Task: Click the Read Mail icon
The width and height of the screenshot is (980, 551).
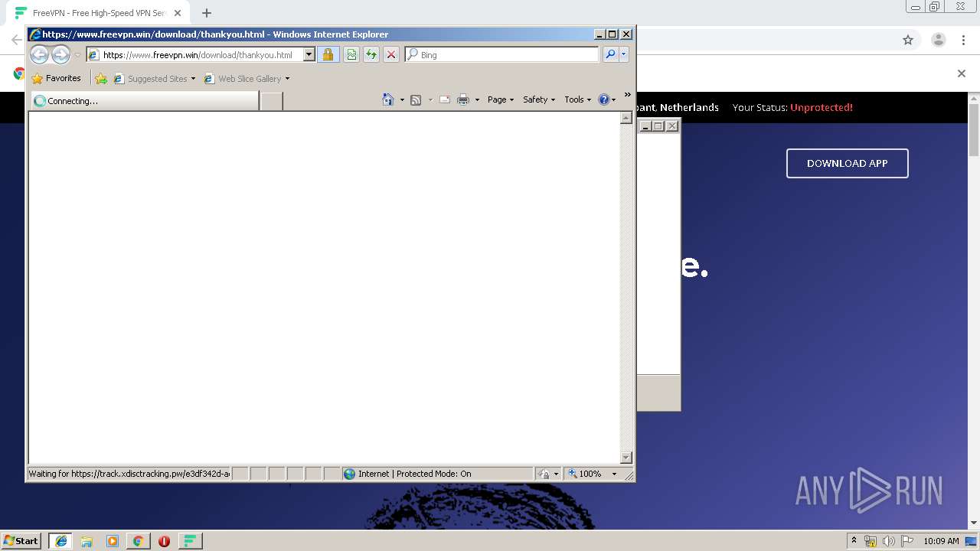Action: (444, 99)
